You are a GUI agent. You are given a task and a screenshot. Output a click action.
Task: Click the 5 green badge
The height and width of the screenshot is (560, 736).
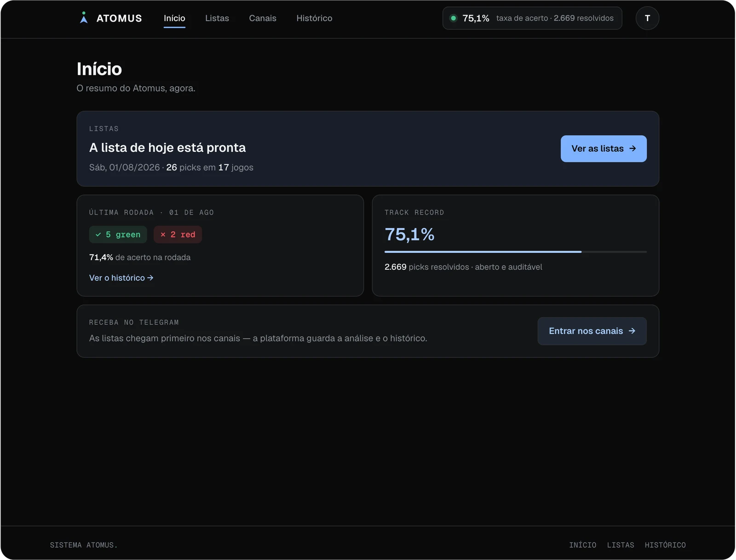pos(118,234)
